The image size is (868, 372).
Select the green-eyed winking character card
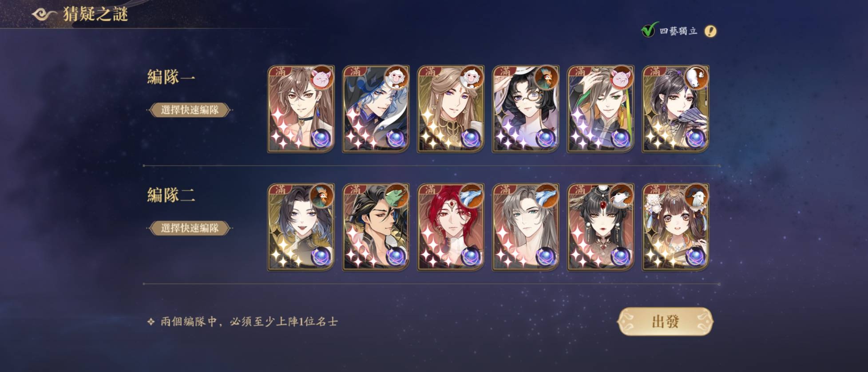click(601, 109)
